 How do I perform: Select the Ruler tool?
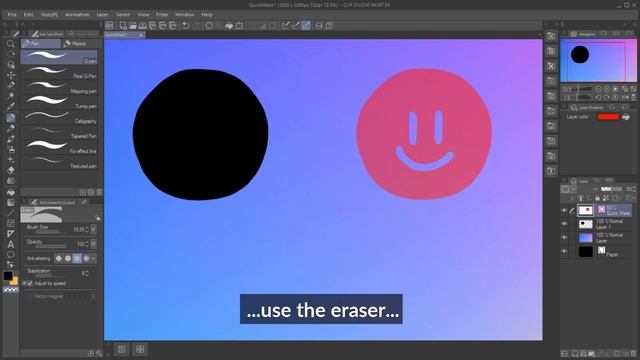pyautogui.click(x=11, y=234)
